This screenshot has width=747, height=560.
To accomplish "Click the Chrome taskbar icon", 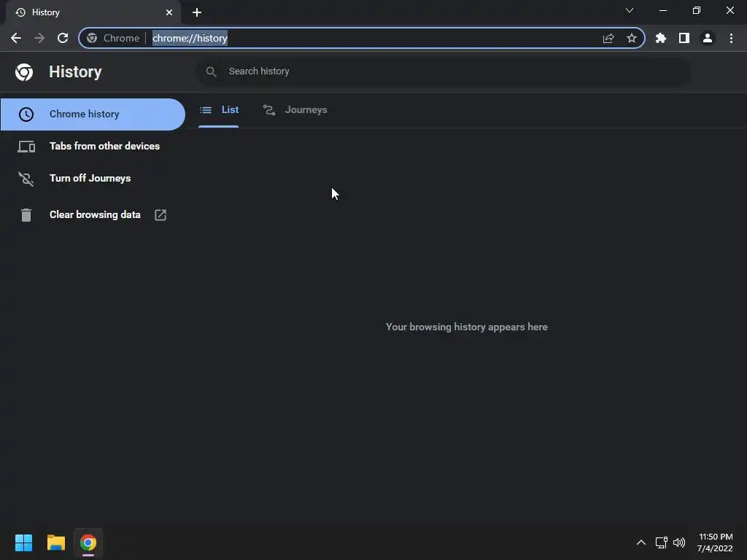I will (88, 542).
